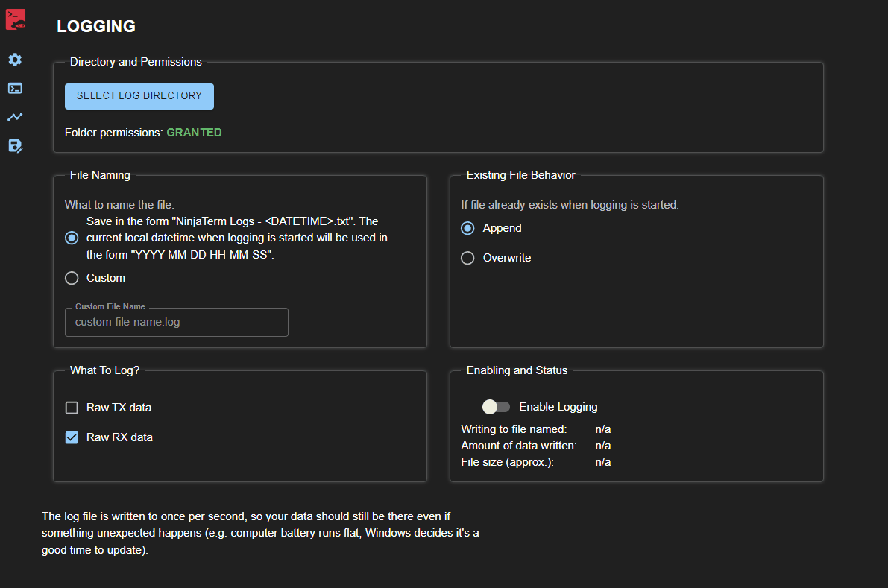Click the log file info paragraph
The height and width of the screenshot is (588, 888).
pos(261,534)
